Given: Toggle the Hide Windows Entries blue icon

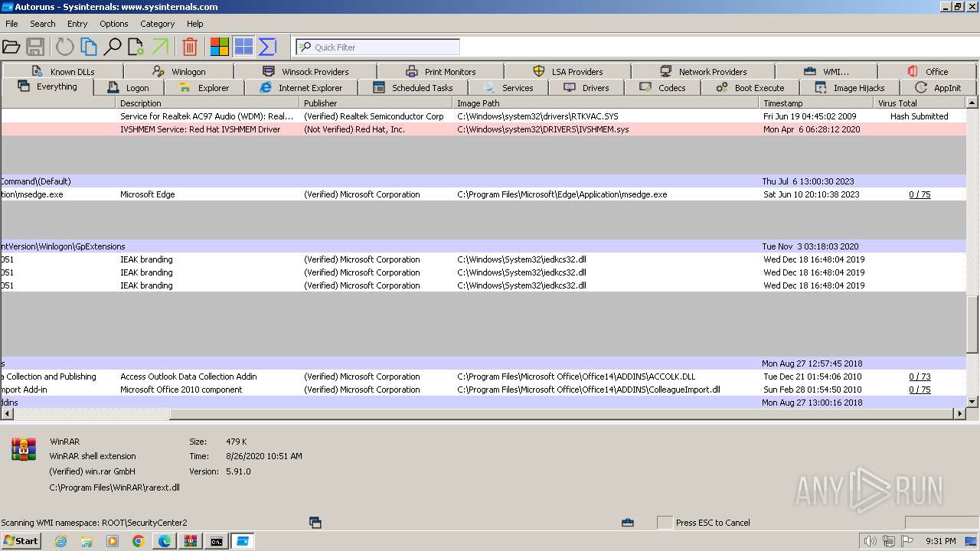Looking at the screenshot, I should 243,47.
